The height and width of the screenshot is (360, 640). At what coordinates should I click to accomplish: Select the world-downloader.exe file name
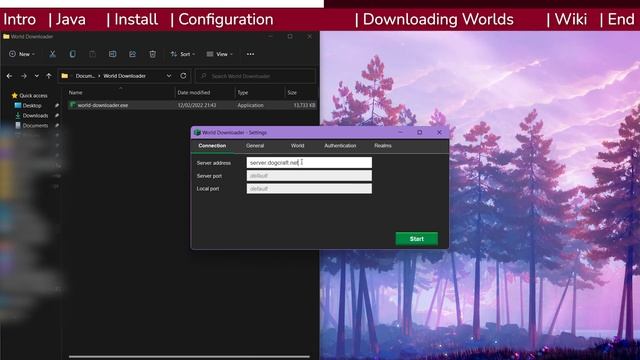pyautogui.click(x=103, y=105)
